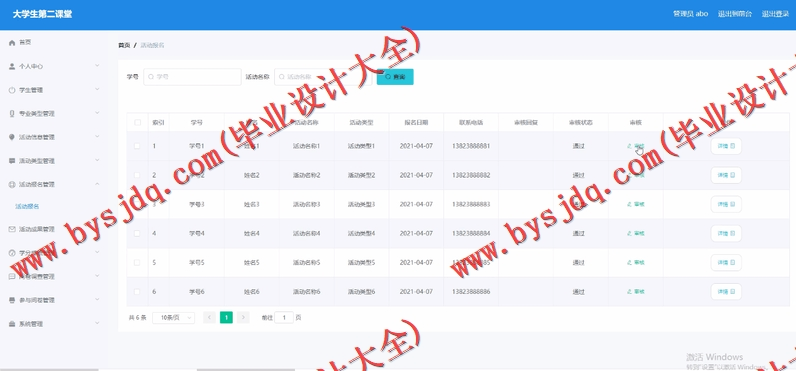796x371 pixels.
Task: Click 管理员 abo in the top bar
Action: [x=690, y=14]
